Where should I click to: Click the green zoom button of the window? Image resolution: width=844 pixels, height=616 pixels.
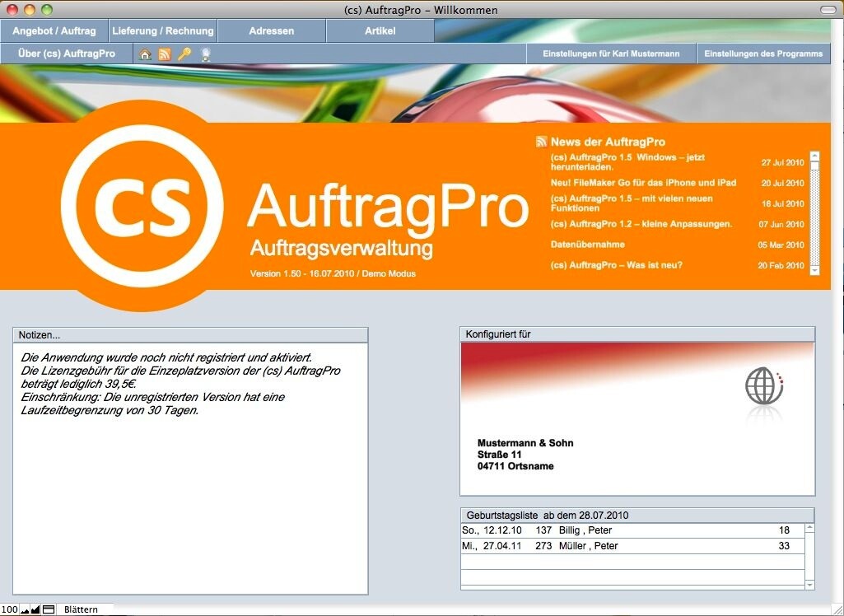pyautogui.click(x=48, y=9)
